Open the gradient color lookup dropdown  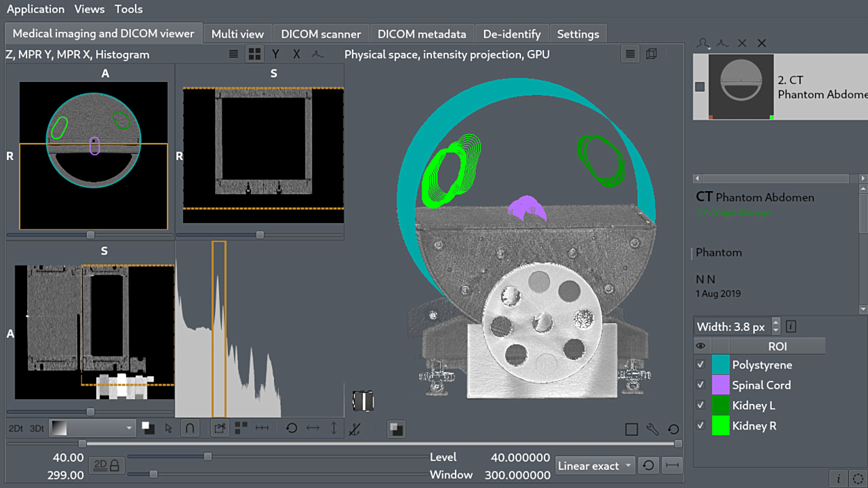(x=91, y=428)
